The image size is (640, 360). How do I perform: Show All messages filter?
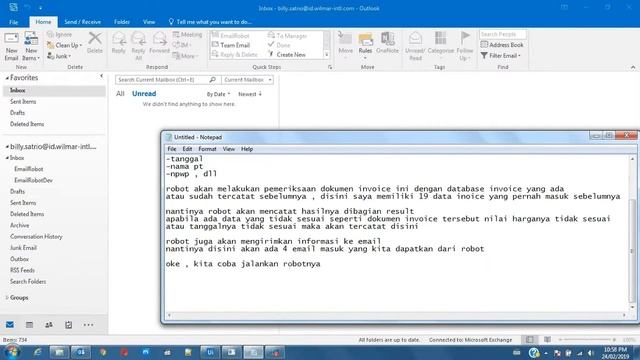[120, 94]
